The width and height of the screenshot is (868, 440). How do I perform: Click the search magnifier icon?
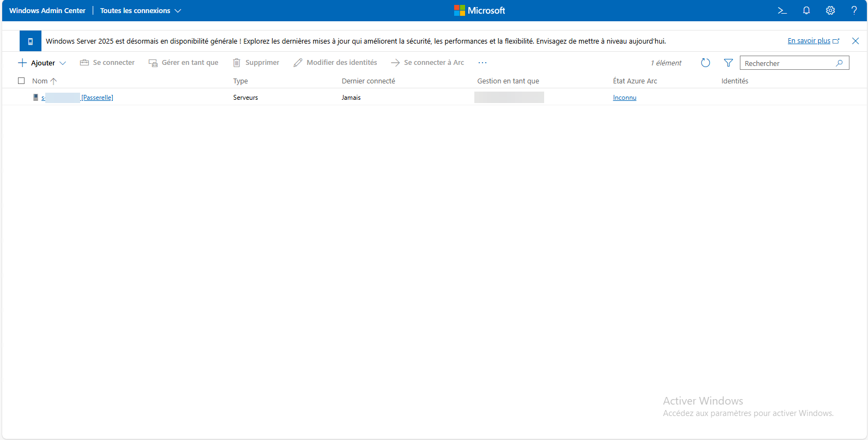point(839,63)
